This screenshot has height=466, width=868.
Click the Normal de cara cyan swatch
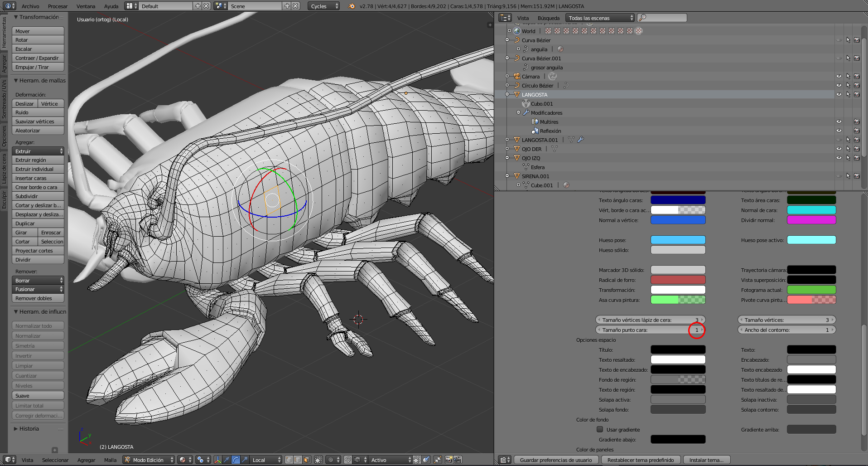[x=811, y=210]
